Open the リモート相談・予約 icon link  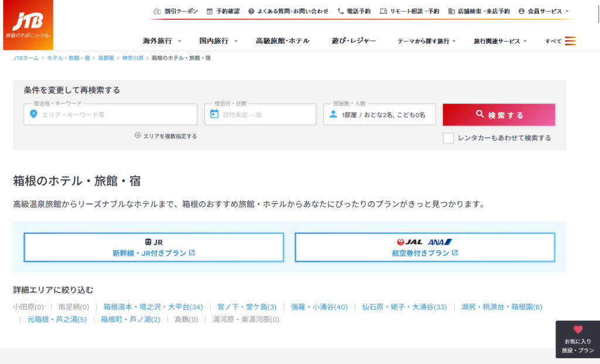pos(383,11)
